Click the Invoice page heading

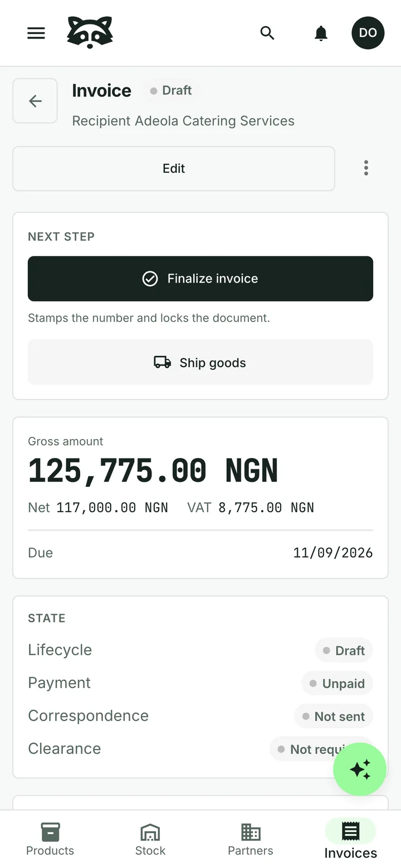click(x=101, y=90)
